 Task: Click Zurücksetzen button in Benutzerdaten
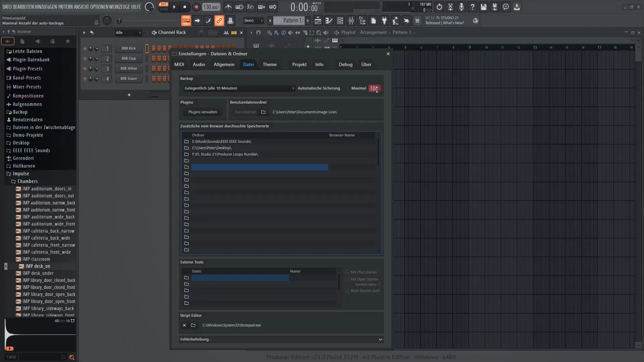(245, 112)
